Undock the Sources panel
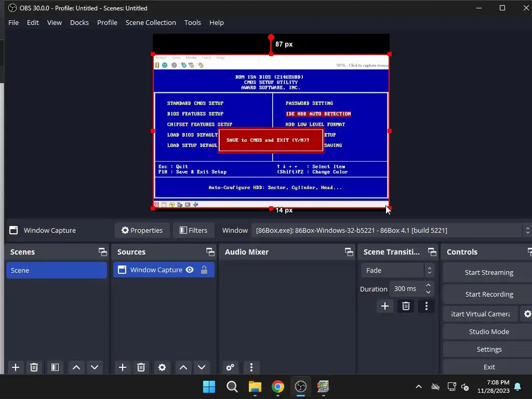The width and height of the screenshot is (532, 399). 210,252
